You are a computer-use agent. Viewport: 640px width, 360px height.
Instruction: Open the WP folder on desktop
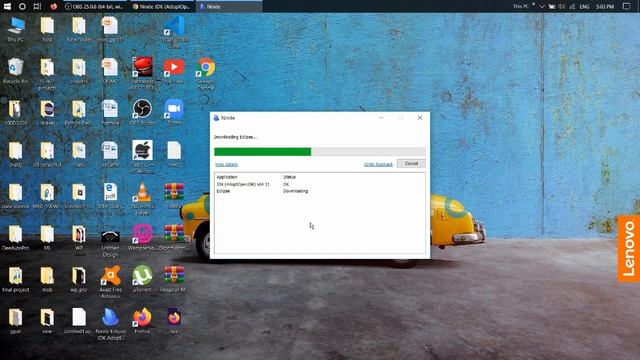tap(79, 238)
